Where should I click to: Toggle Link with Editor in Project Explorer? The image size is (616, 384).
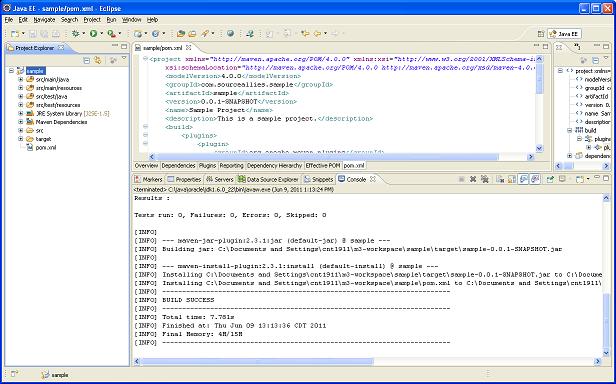[98, 60]
